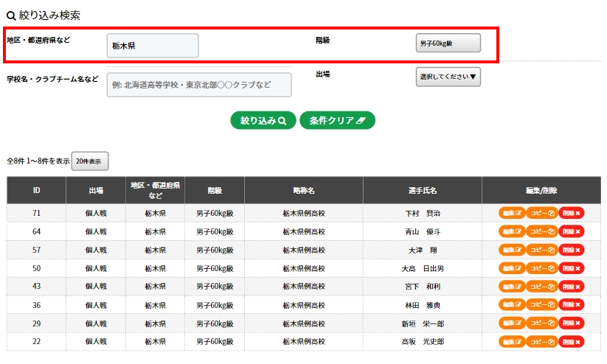The width and height of the screenshot is (607, 364).
Task: Delete the entry for 高坂 光史郎
Action: 571,342
